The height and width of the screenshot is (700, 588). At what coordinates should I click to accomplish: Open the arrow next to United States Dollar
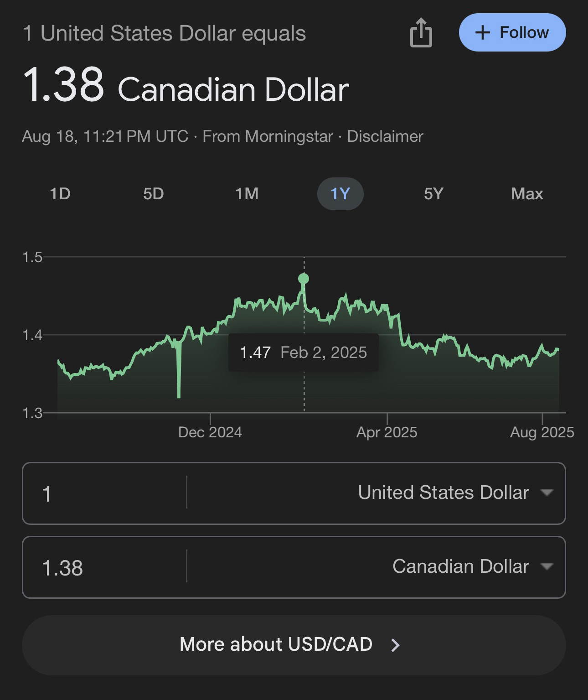click(547, 493)
